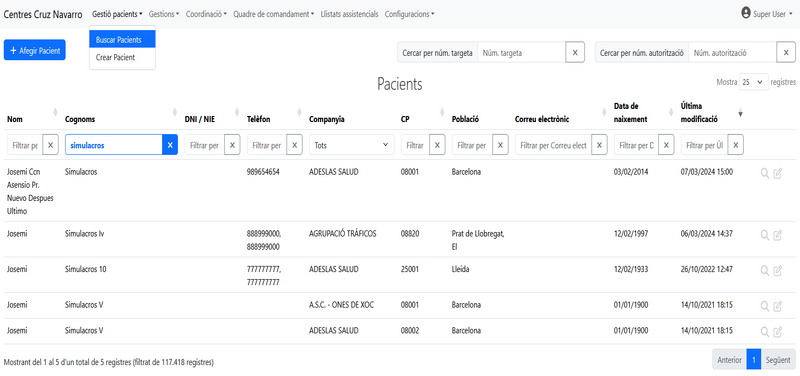Open Super User account menu
The image size is (800, 376).
point(767,14)
